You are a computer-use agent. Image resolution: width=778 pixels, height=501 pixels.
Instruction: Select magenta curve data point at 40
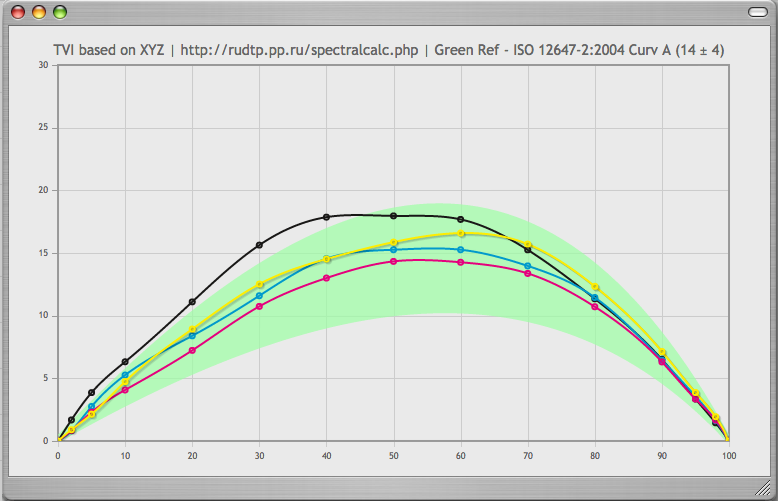coord(326,278)
